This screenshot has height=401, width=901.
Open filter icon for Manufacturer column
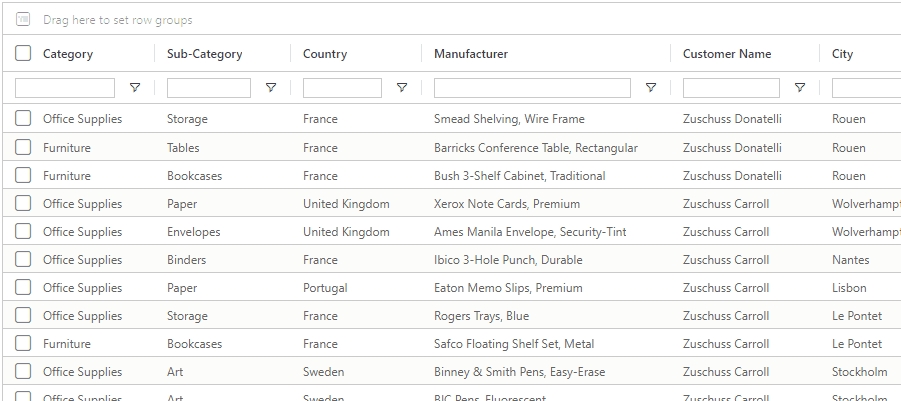pos(651,88)
